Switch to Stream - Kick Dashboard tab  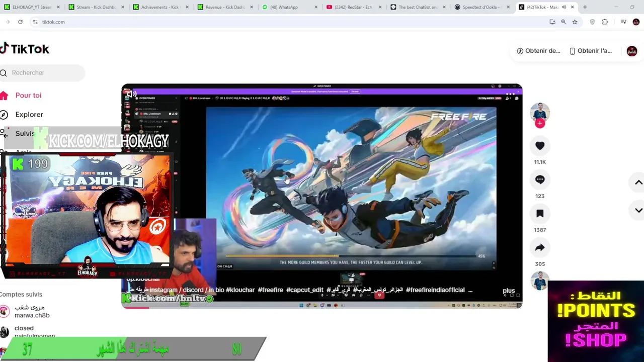point(96,7)
